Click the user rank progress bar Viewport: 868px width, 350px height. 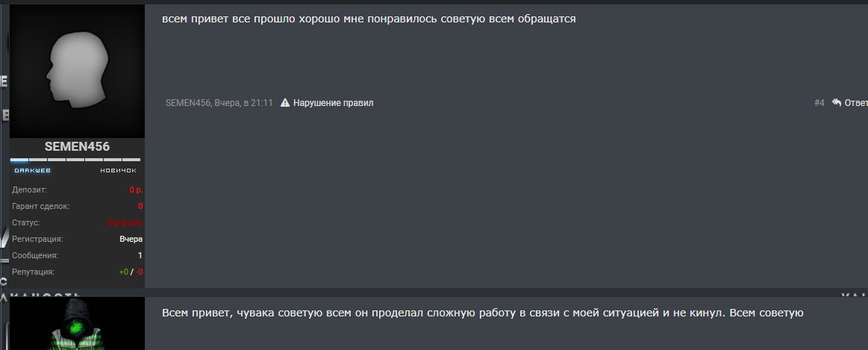point(75,160)
